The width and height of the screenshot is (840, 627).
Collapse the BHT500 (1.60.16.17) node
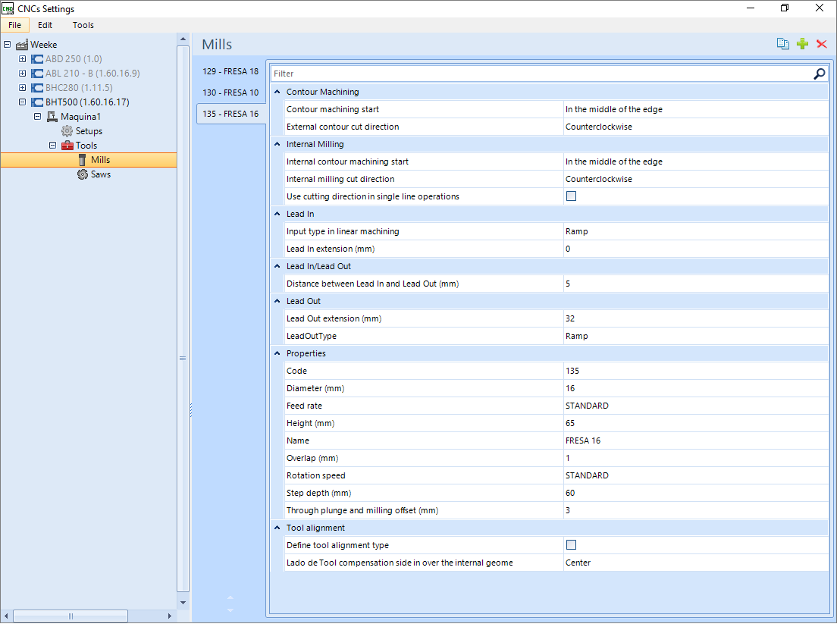point(22,102)
